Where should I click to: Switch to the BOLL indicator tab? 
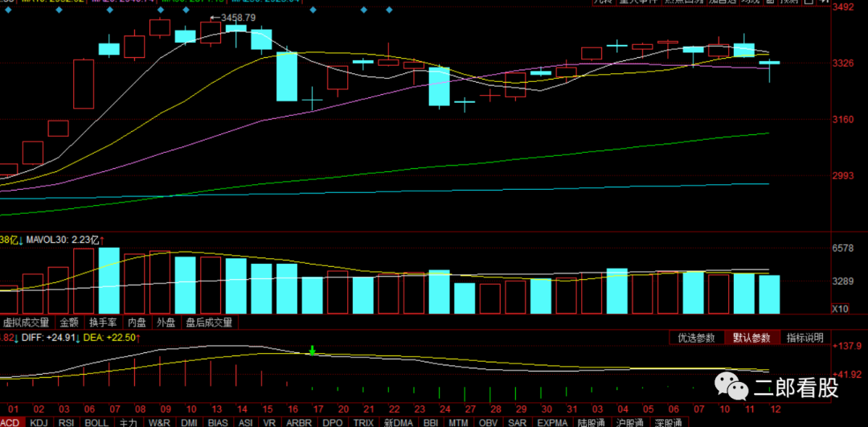coord(96,422)
